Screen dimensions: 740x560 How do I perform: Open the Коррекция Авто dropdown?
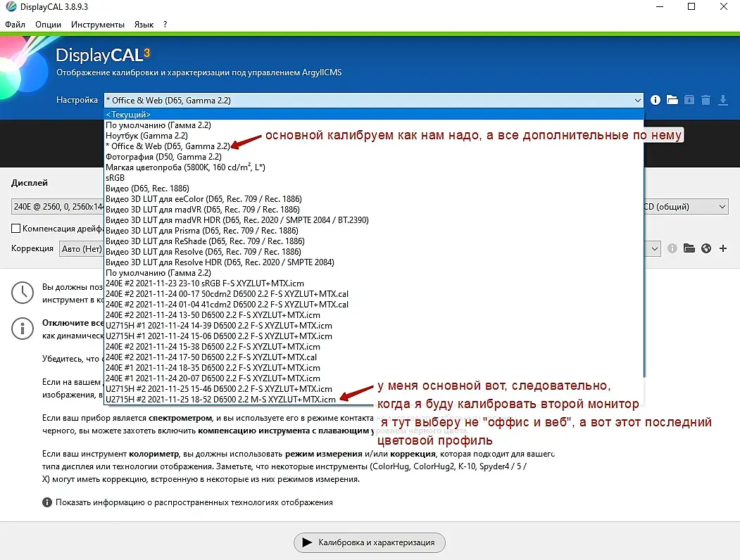point(81,248)
